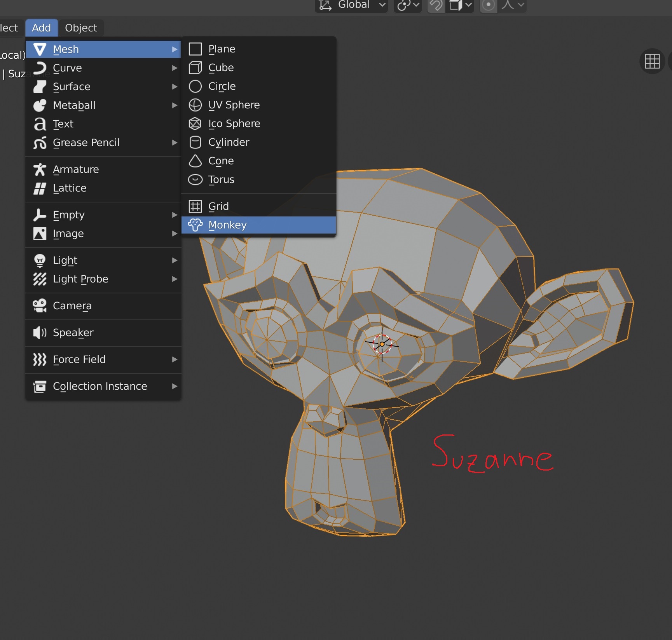Screen dimensions: 672x640
Task: Toggle proportional editing on
Action: pyautogui.click(x=489, y=5)
